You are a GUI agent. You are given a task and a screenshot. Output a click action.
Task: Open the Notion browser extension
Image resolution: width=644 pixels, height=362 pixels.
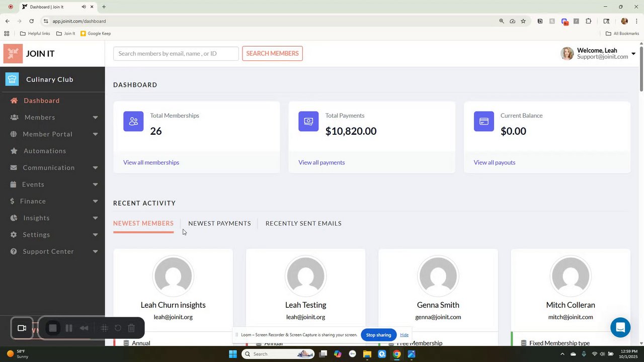tap(540, 21)
